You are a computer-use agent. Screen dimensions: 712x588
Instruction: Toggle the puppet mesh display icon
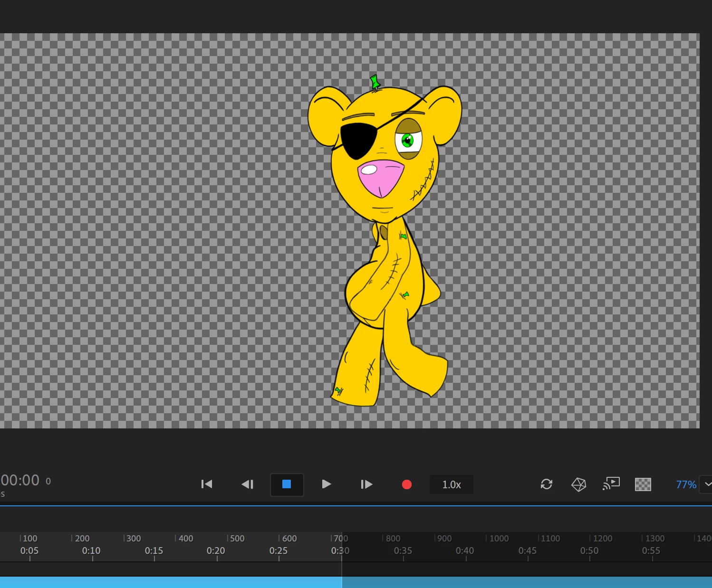pyautogui.click(x=578, y=484)
